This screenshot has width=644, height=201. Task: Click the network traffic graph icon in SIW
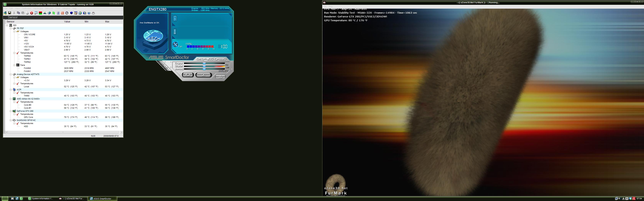point(45,13)
